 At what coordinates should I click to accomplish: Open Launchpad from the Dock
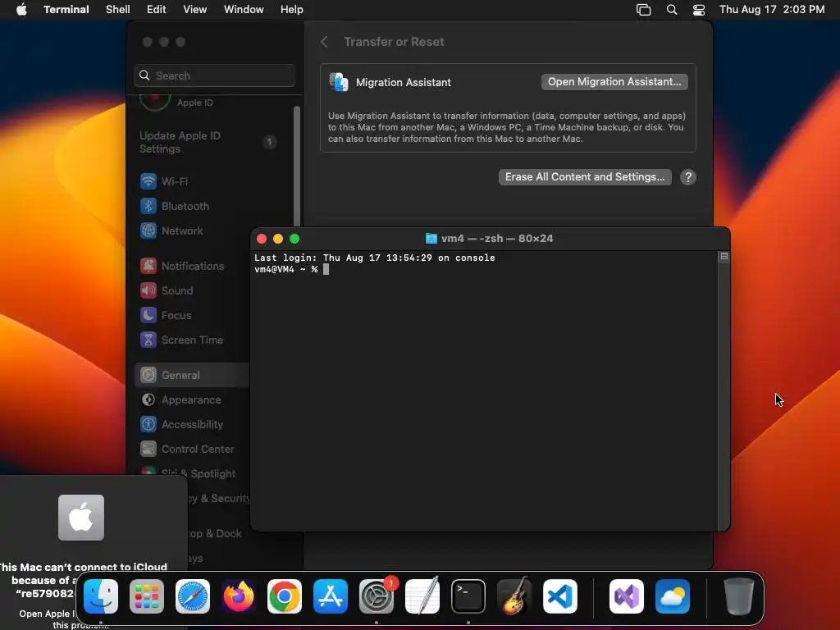tap(147, 596)
